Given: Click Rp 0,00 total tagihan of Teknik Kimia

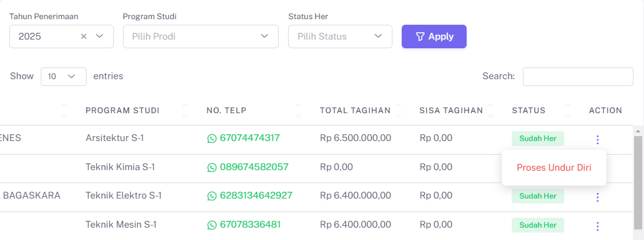Looking at the screenshot, I should pyautogui.click(x=336, y=167).
